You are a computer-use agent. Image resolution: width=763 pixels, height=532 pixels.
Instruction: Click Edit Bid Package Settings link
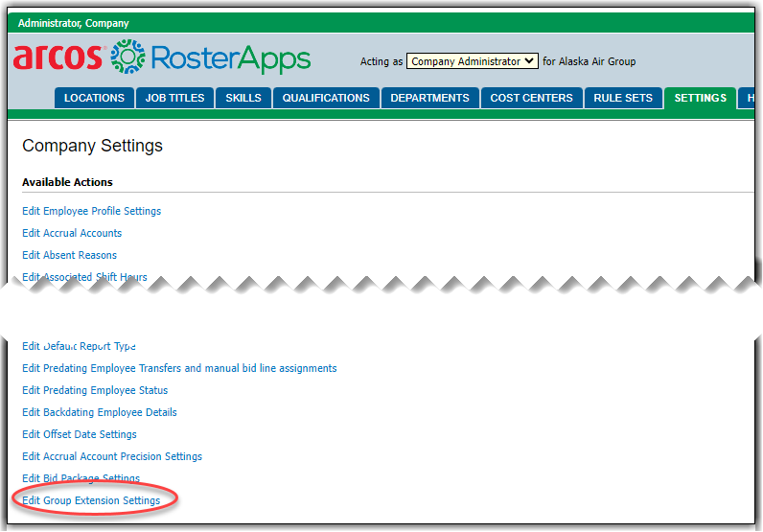click(x=81, y=478)
